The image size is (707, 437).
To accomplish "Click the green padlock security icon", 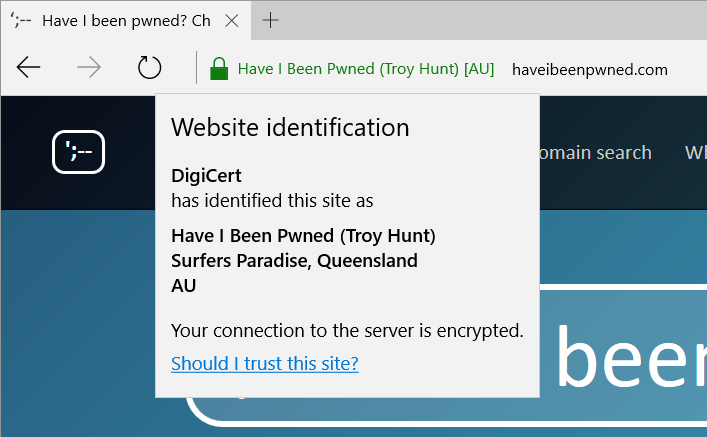I will click(219, 69).
